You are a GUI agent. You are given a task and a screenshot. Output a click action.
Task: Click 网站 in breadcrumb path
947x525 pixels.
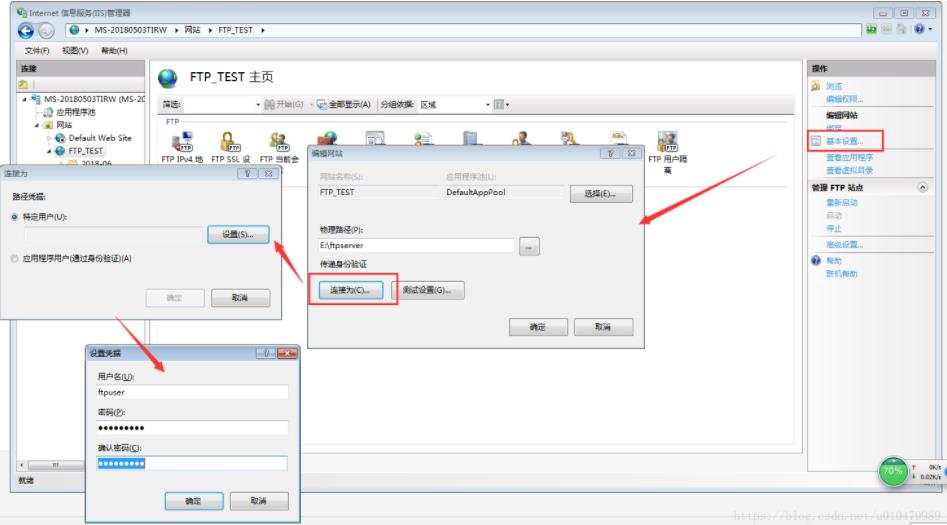pyautogui.click(x=192, y=30)
